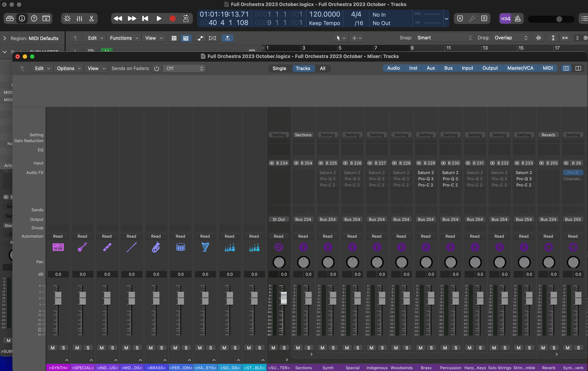Open the Editors scissors button
The height and width of the screenshot is (371, 588).
(91, 18)
